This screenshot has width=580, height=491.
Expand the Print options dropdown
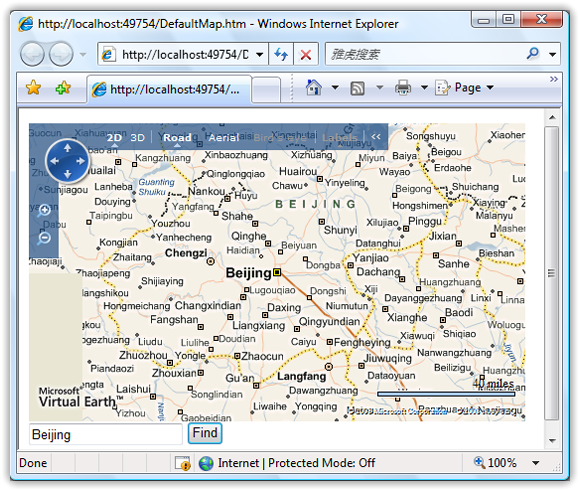424,88
